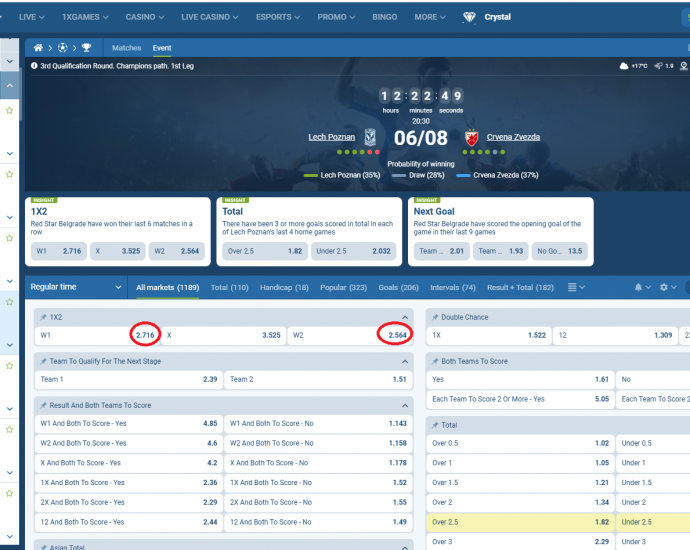Bet Team 2 to qualify at 1.51

click(319, 379)
